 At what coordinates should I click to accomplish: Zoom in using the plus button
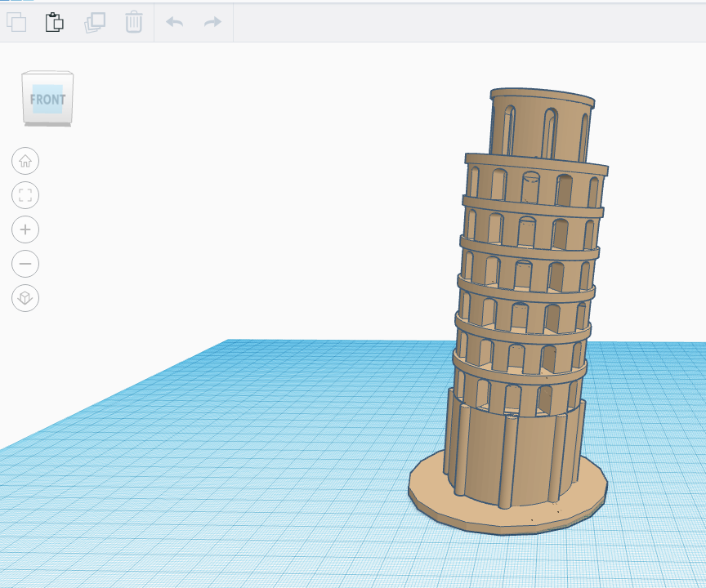pyautogui.click(x=25, y=229)
